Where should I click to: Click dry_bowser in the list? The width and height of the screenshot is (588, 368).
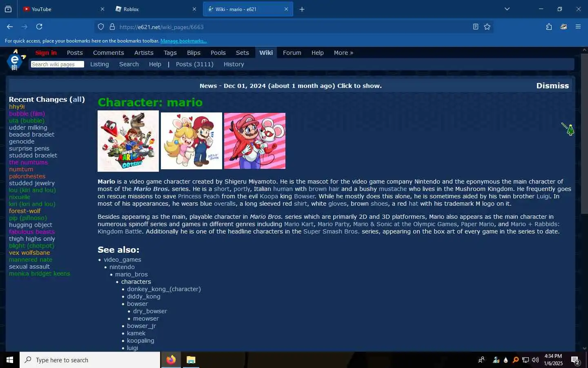click(x=150, y=311)
